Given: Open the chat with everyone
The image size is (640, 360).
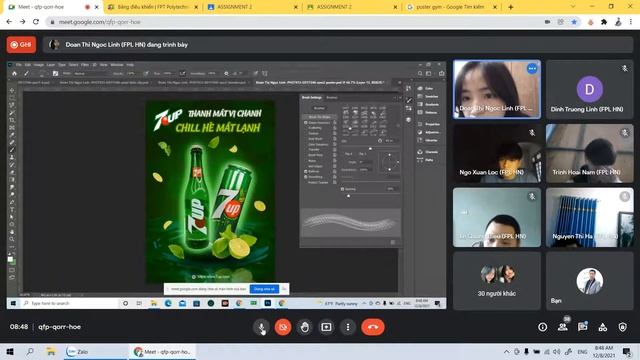Looking at the screenshot, I should pos(582,327).
